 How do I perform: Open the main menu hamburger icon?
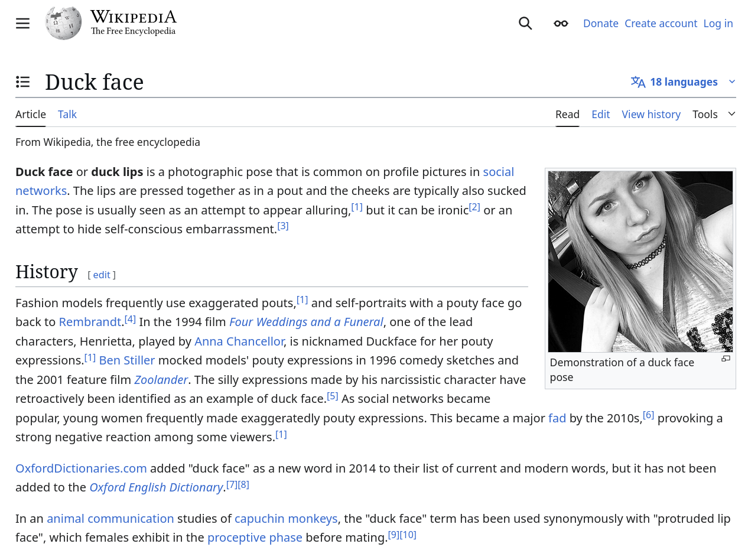(x=22, y=23)
